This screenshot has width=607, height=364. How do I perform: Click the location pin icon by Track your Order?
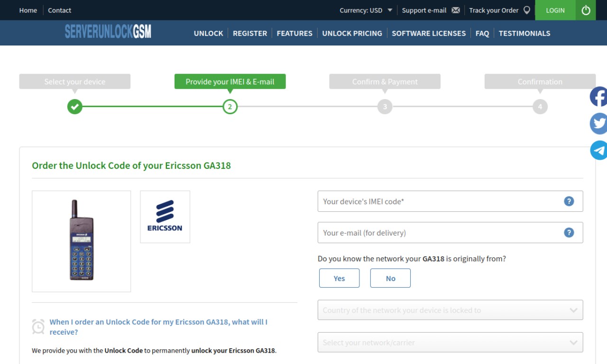(x=526, y=10)
